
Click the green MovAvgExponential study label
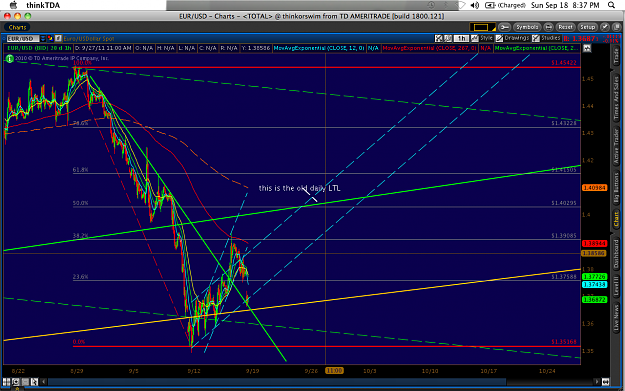click(537, 48)
